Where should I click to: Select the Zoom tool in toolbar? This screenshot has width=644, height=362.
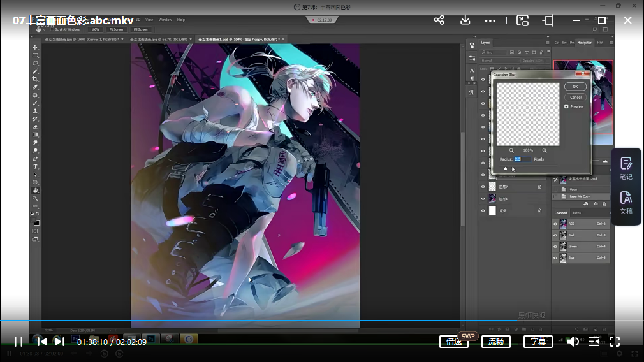(x=35, y=198)
